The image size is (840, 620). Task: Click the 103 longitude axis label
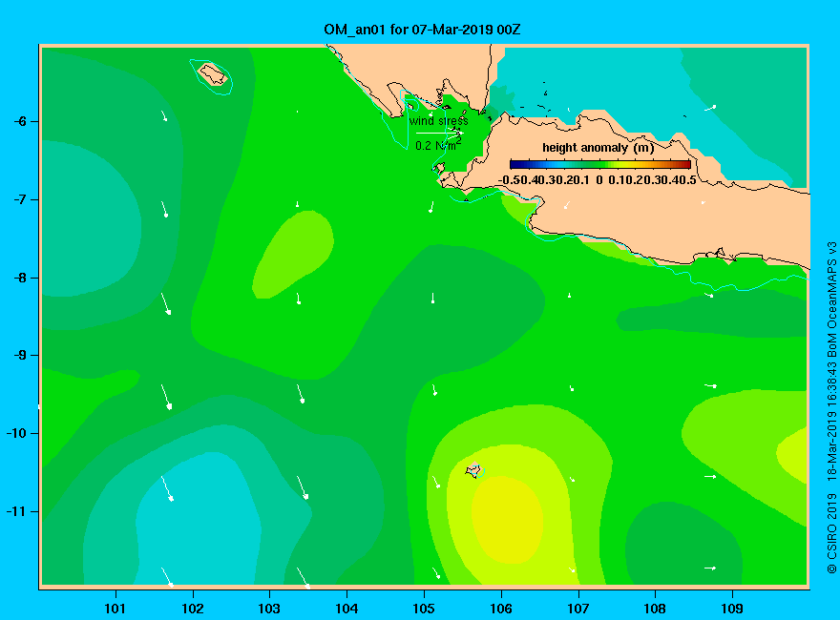[x=269, y=609]
